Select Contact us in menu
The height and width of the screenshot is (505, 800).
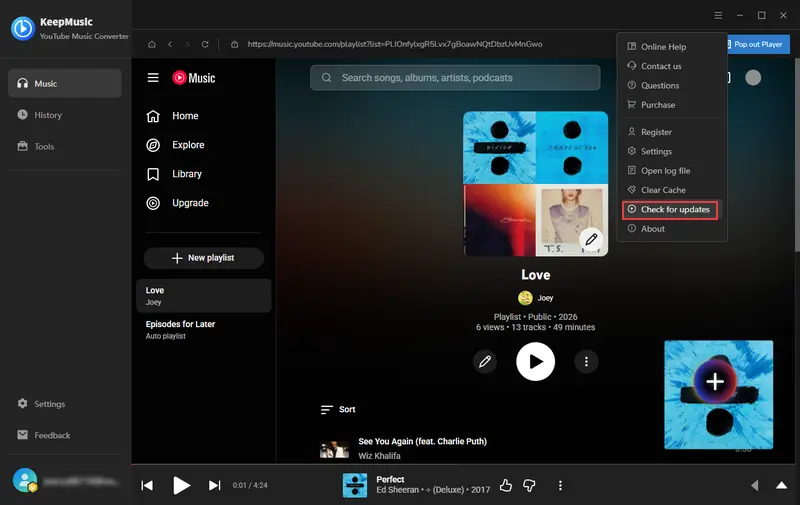point(672,66)
